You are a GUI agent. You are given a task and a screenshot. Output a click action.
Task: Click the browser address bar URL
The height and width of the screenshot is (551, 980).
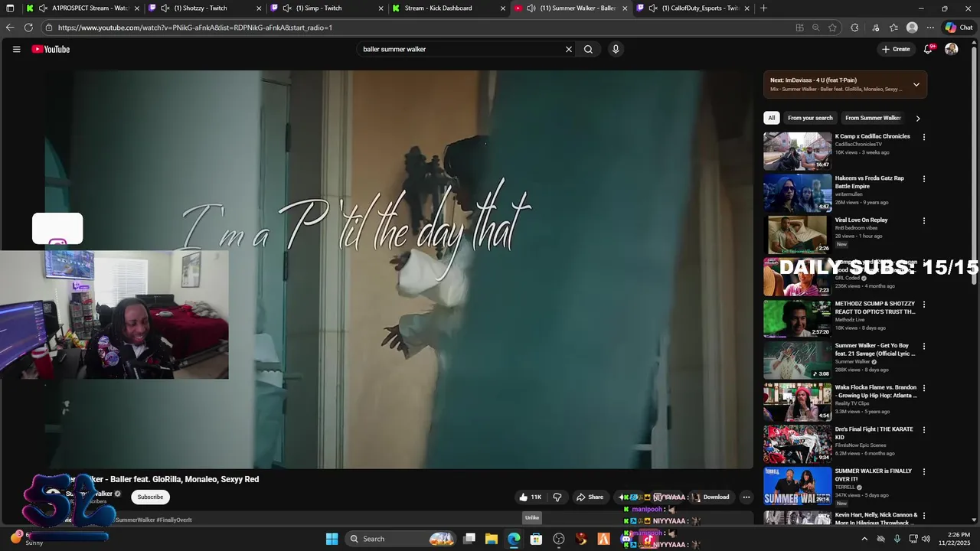pyautogui.click(x=195, y=28)
